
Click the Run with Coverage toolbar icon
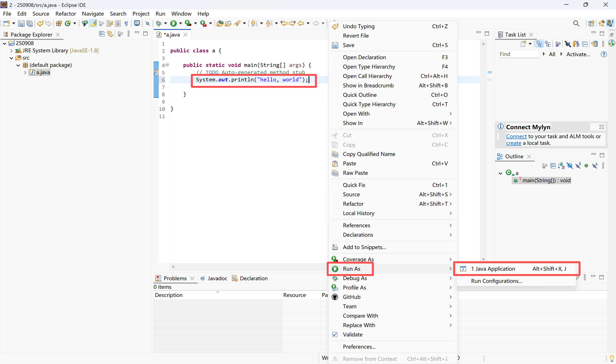188,23
